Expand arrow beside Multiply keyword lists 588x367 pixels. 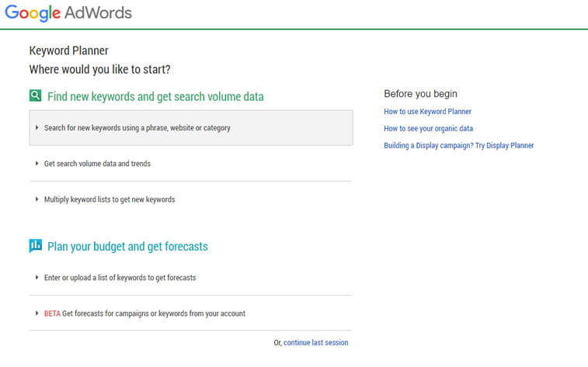[x=37, y=199]
